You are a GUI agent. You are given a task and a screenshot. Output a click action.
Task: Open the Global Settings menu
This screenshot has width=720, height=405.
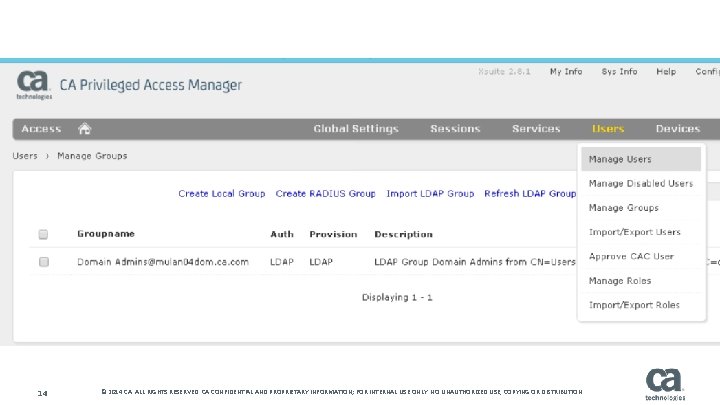point(356,129)
